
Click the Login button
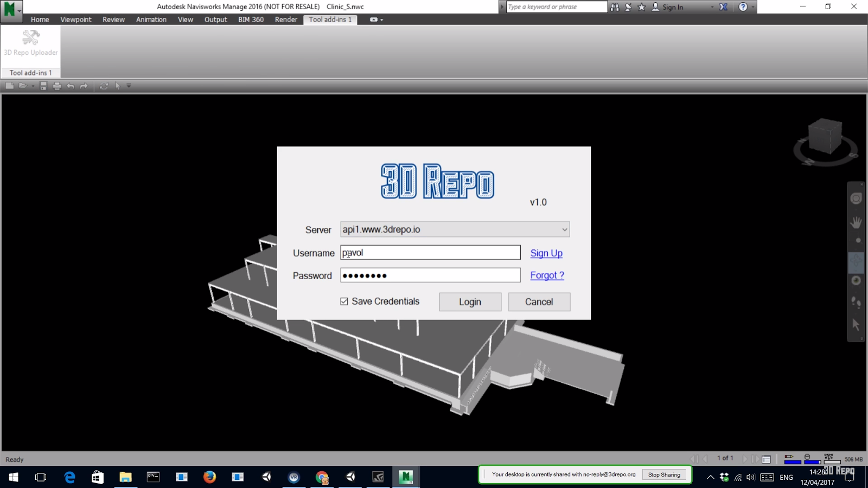click(470, 302)
